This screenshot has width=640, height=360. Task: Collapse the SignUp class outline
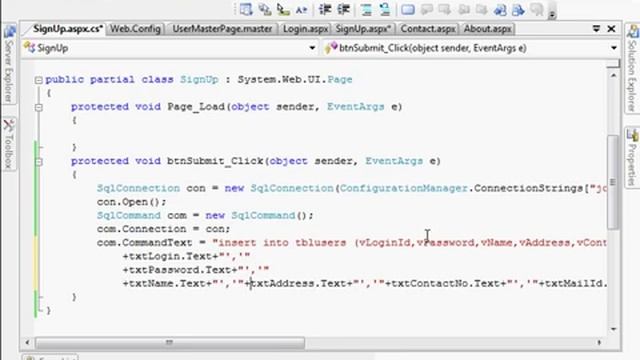coord(39,80)
